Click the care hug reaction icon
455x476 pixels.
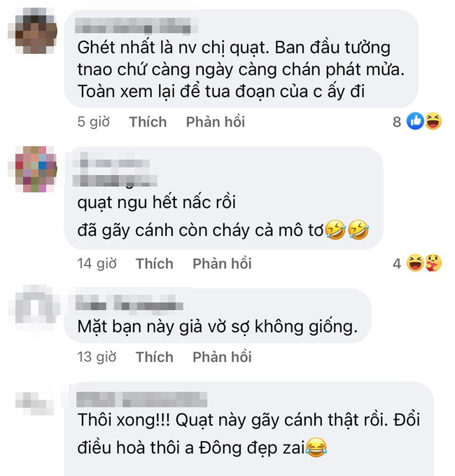point(433,263)
